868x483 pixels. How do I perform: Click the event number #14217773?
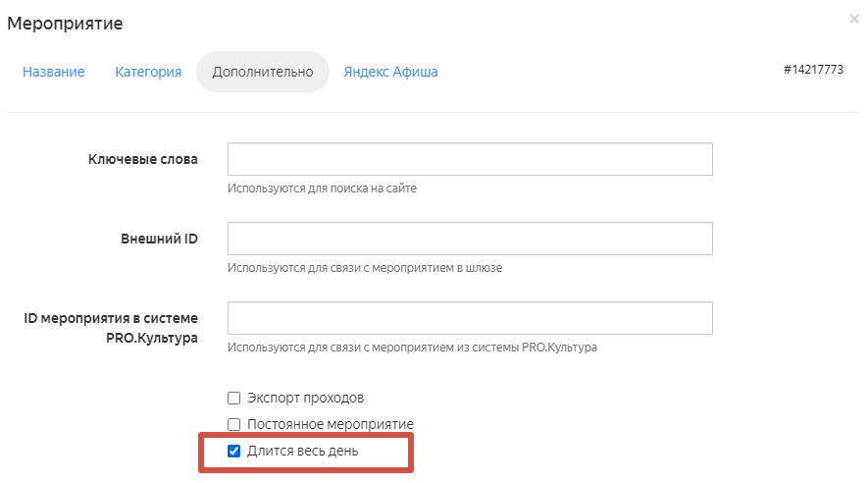tap(813, 71)
